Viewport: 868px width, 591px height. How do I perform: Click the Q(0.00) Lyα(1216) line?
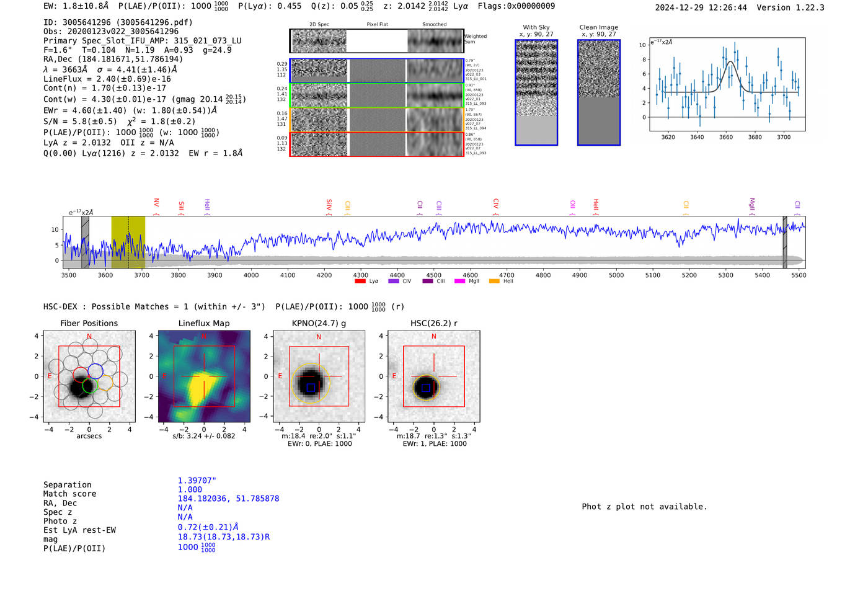[x=143, y=153]
